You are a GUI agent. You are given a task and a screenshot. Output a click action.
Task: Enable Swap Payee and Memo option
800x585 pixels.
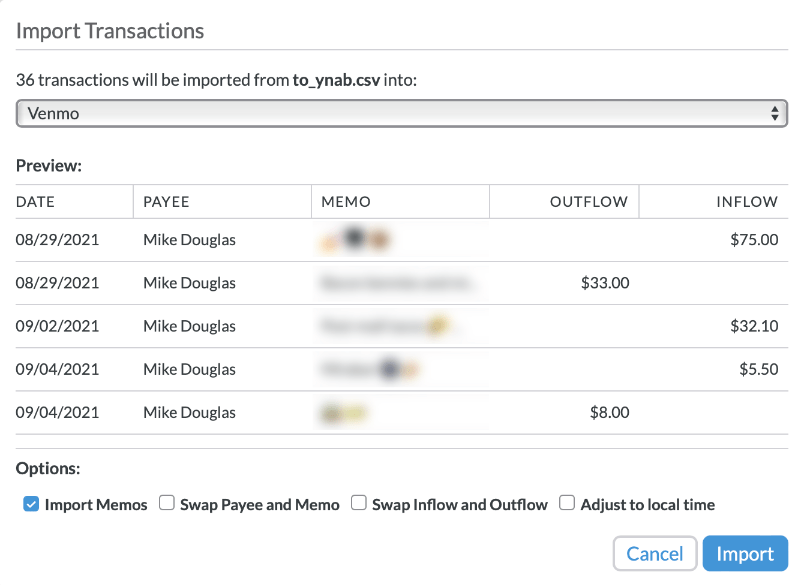click(167, 503)
